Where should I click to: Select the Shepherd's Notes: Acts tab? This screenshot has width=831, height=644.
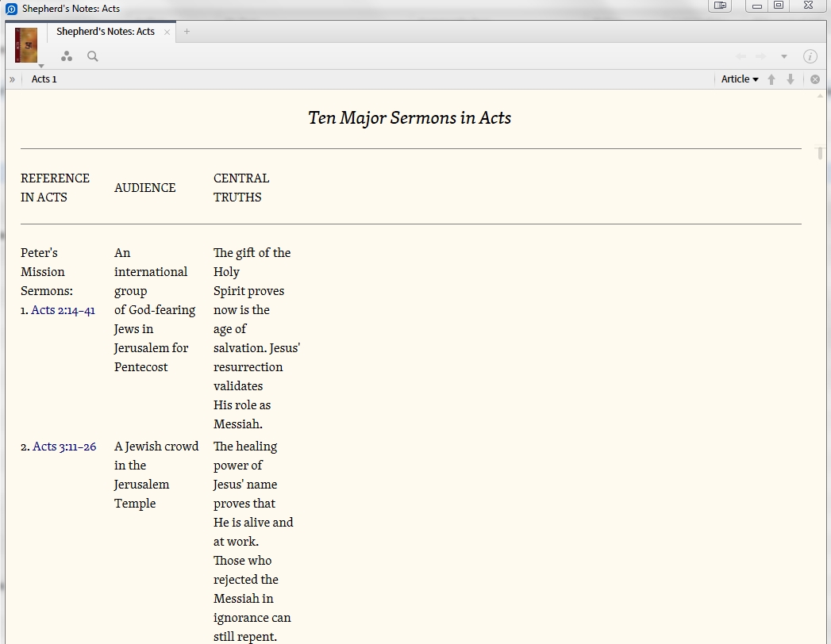pyautogui.click(x=106, y=32)
